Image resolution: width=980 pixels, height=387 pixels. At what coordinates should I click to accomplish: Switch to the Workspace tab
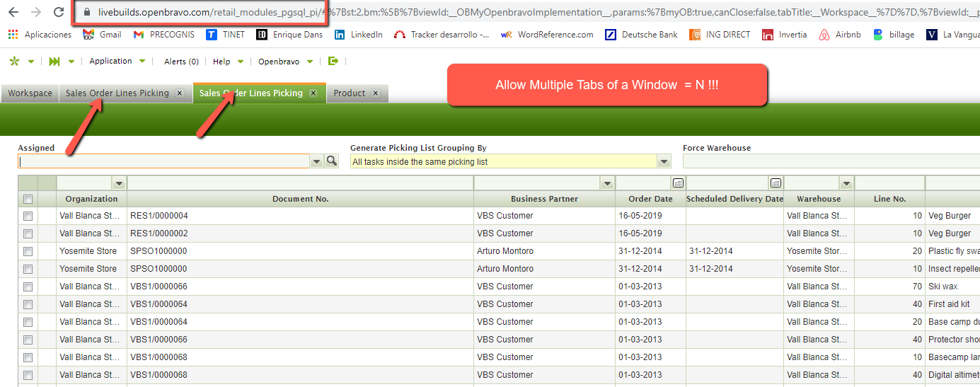(30, 93)
